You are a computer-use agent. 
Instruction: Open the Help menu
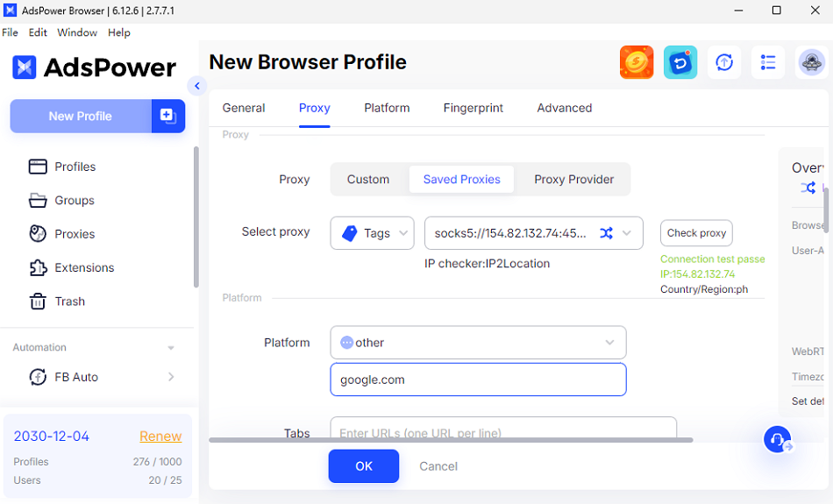119,32
